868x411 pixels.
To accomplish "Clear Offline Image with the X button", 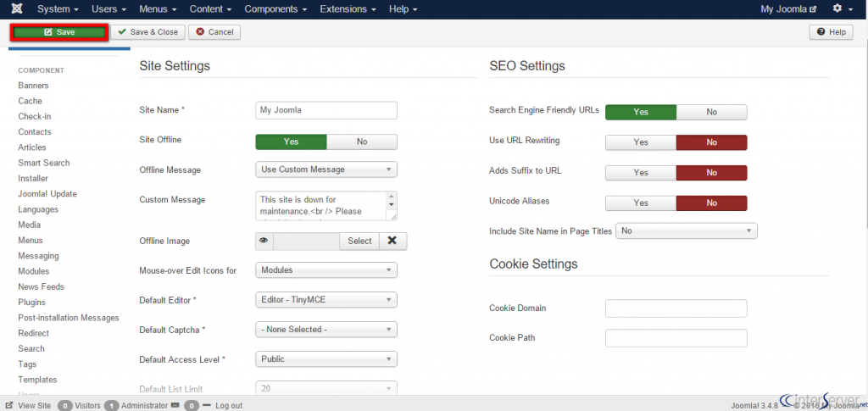I will [x=392, y=241].
